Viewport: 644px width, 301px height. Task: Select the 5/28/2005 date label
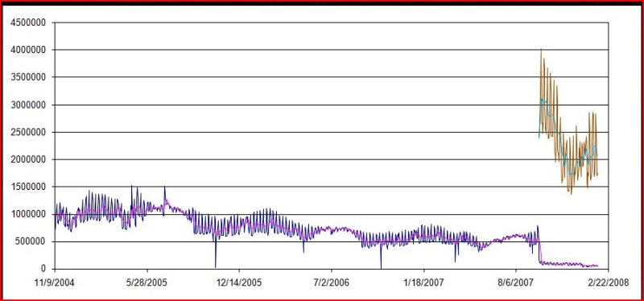pyautogui.click(x=147, y=283)
